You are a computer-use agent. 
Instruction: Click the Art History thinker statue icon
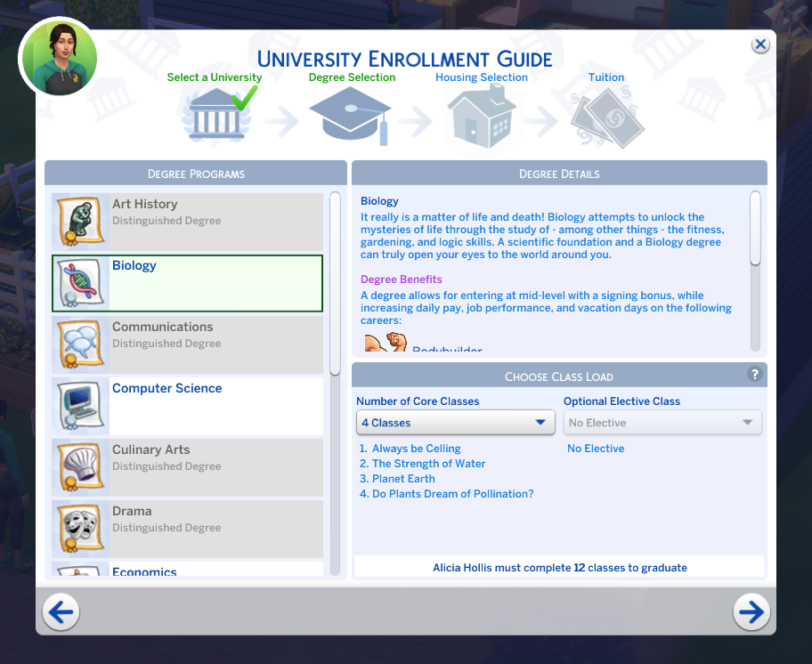pos(80,223)
